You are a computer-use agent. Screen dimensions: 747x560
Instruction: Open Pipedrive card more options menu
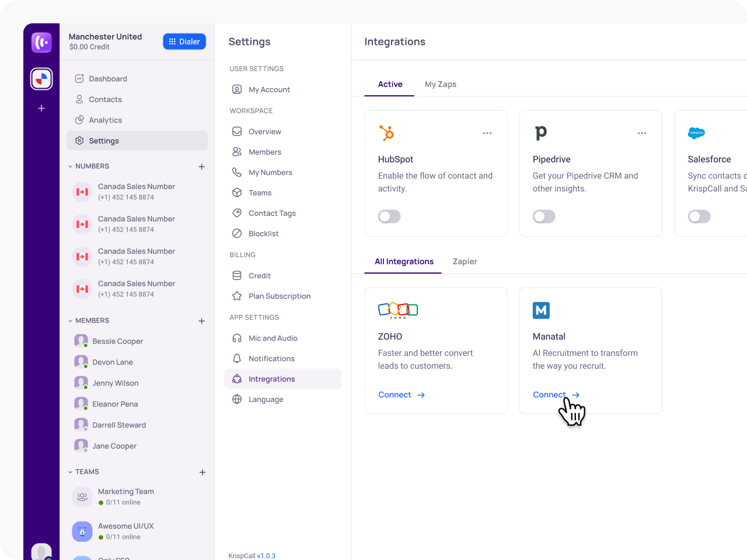pos(642,134)
